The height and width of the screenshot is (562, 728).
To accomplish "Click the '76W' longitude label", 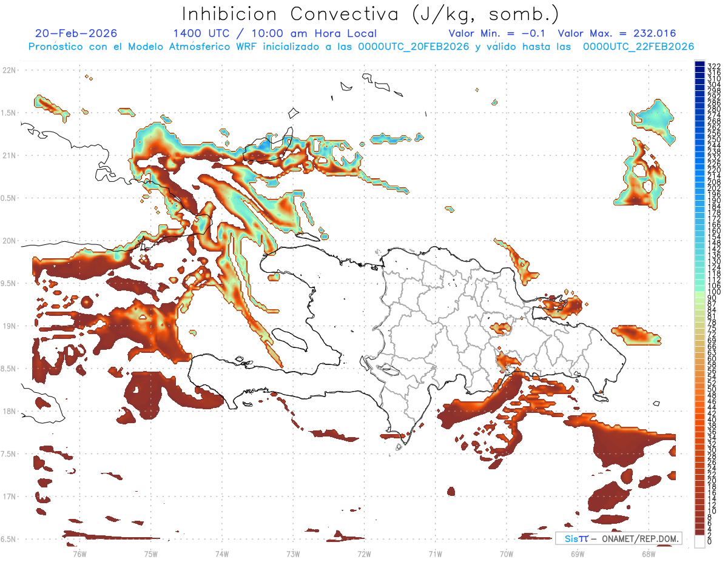I will pos(79,554).
